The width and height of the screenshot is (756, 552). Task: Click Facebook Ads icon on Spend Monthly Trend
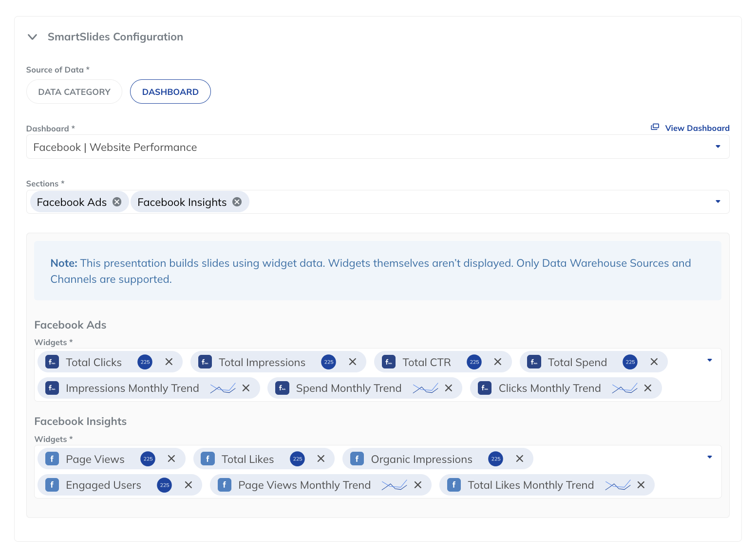pyautogui.click(x=283, y=388)
